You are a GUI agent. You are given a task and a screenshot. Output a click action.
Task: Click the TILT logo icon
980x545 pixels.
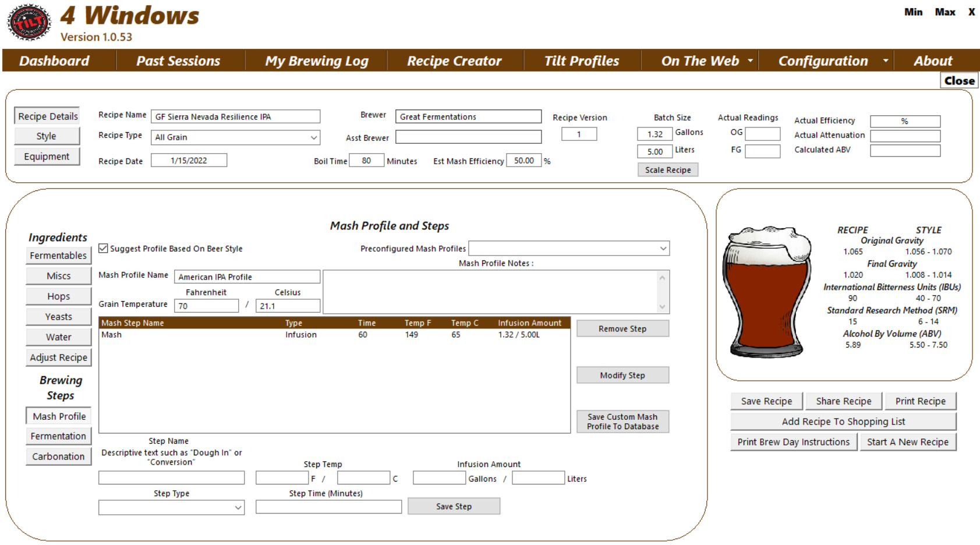pos(29,23)
